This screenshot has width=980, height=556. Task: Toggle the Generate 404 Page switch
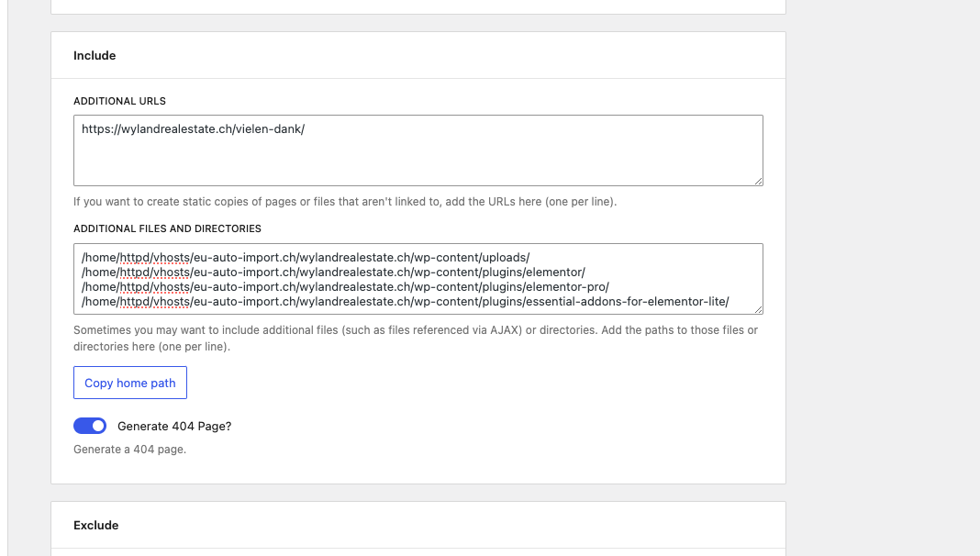pyautogui.click(x=90, y=426)
